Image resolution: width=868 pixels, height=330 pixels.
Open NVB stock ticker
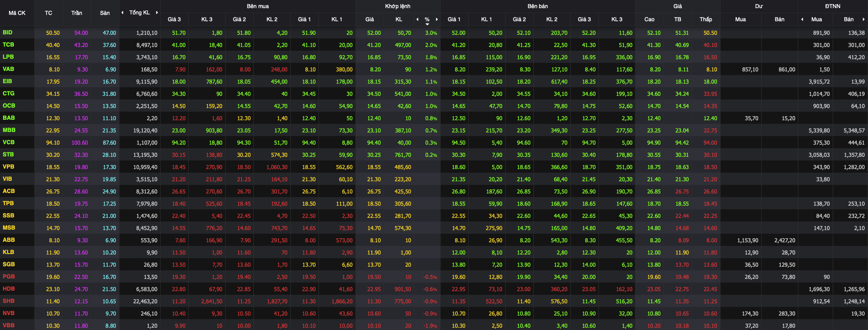pyautogui.click(x=9, y=313)
